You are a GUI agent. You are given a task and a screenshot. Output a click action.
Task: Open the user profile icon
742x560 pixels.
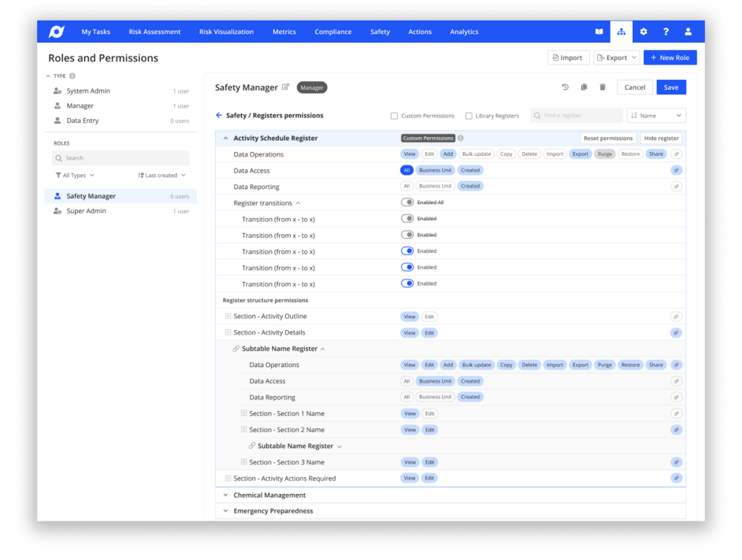(688, 31)
